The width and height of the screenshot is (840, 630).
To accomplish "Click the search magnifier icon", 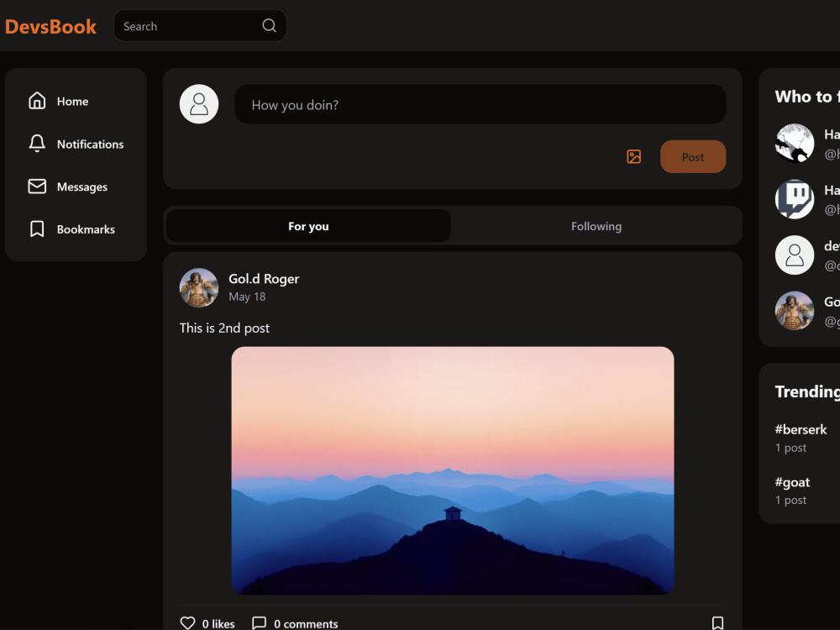I will click(x=269, y=26).
